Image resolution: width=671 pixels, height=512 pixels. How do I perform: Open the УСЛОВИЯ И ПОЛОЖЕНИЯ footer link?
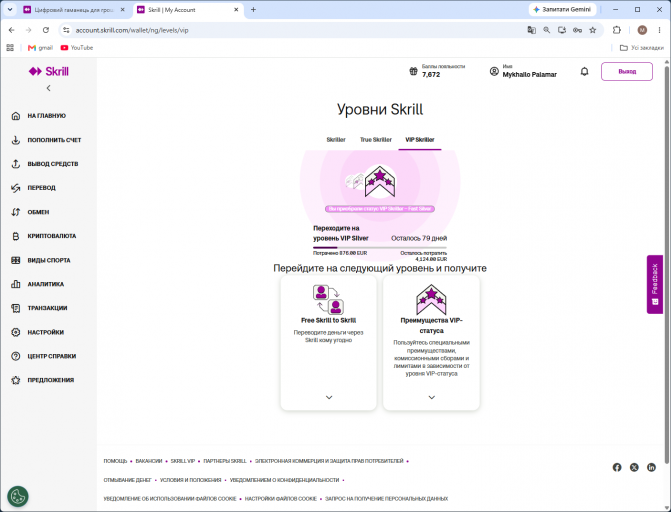point(190,480)
